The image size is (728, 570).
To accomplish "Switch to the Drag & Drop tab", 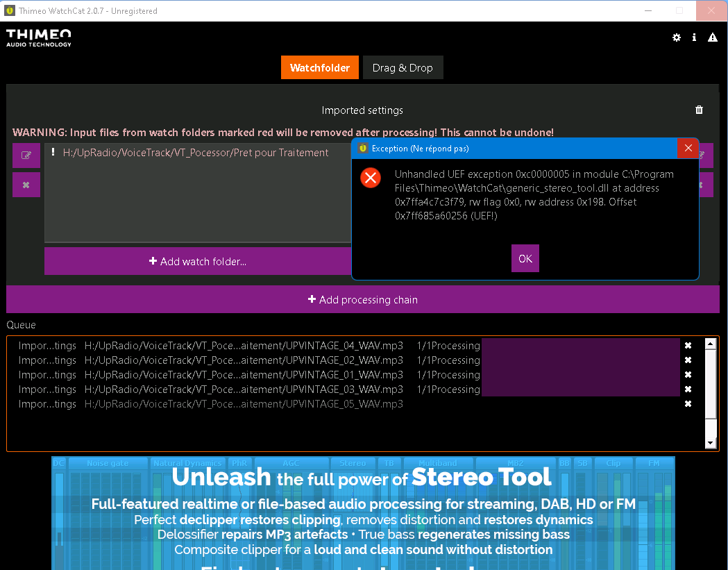I will pyautogui.click(x=403, y=67).
